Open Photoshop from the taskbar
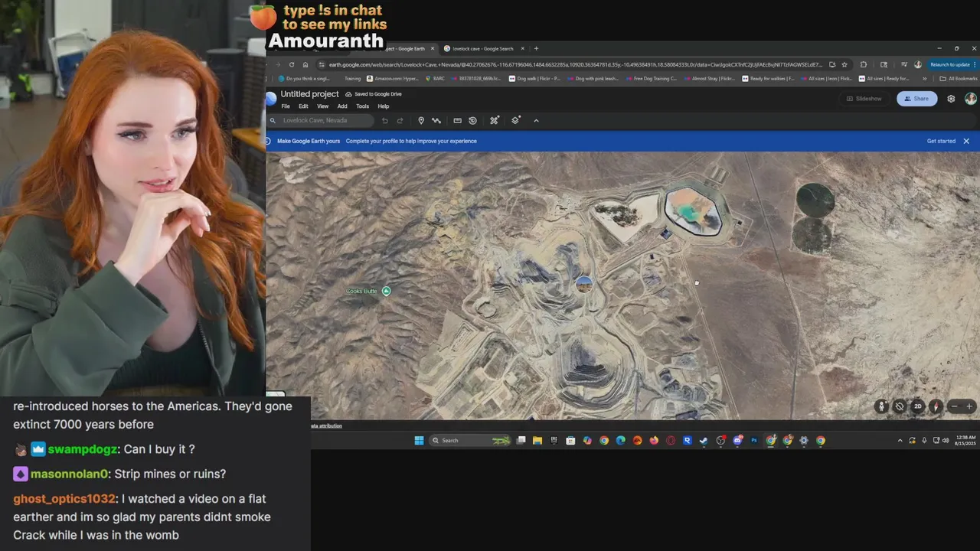 754,440
